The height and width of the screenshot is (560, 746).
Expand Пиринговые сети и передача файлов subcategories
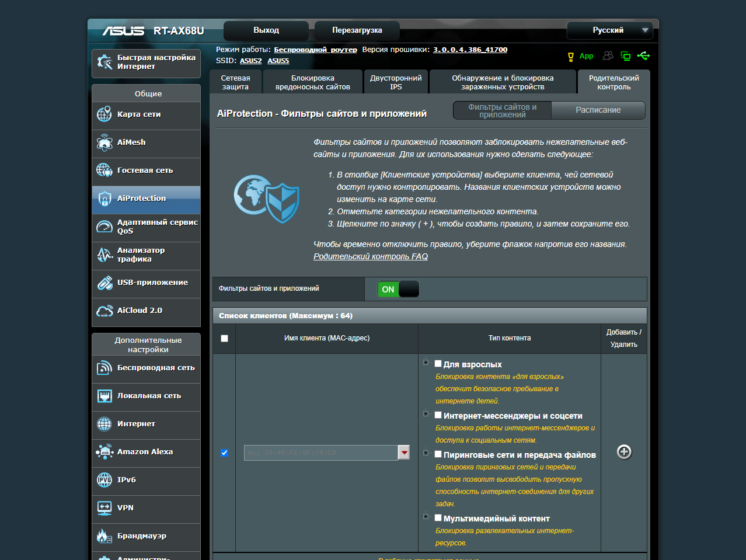click(x=426, y=453)
